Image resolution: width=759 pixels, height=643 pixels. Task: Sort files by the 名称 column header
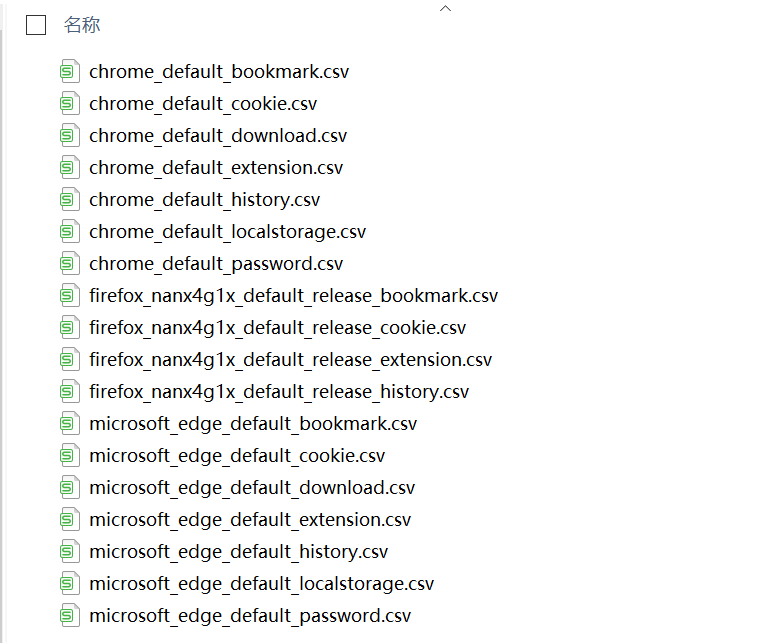[x=82, y=26]
